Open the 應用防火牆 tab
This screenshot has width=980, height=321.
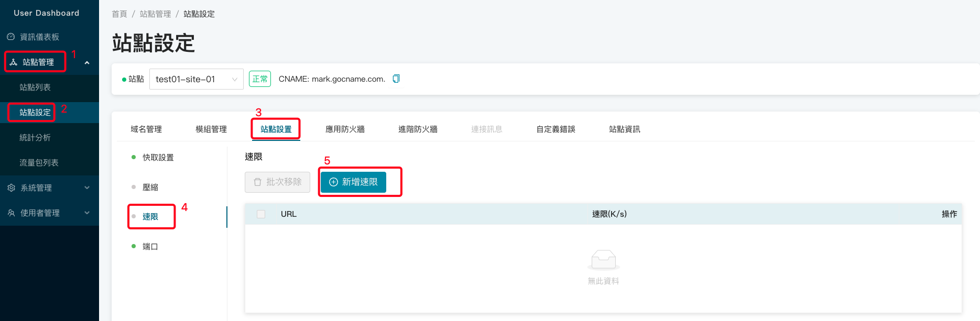tap(345, 129)
